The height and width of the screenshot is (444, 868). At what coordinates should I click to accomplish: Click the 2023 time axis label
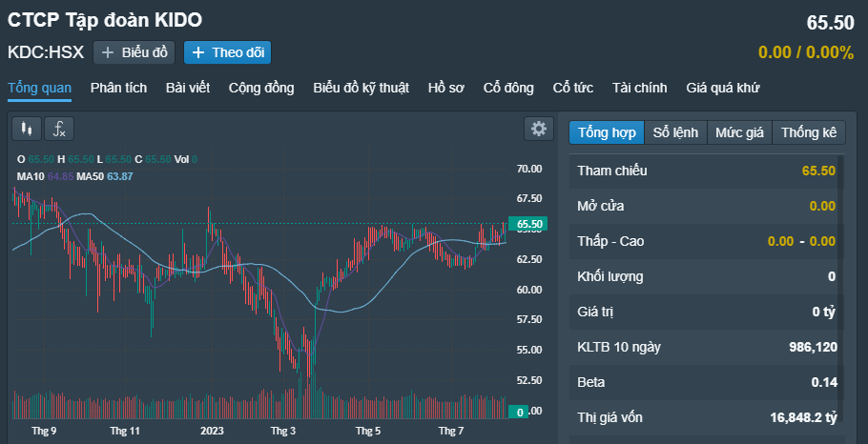coord(212,431)
